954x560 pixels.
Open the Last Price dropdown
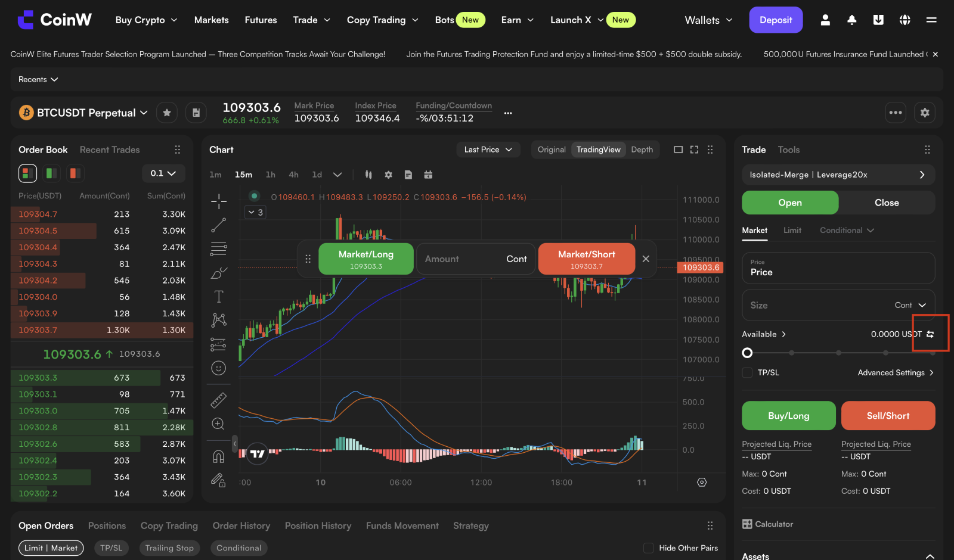click(488, 150)
